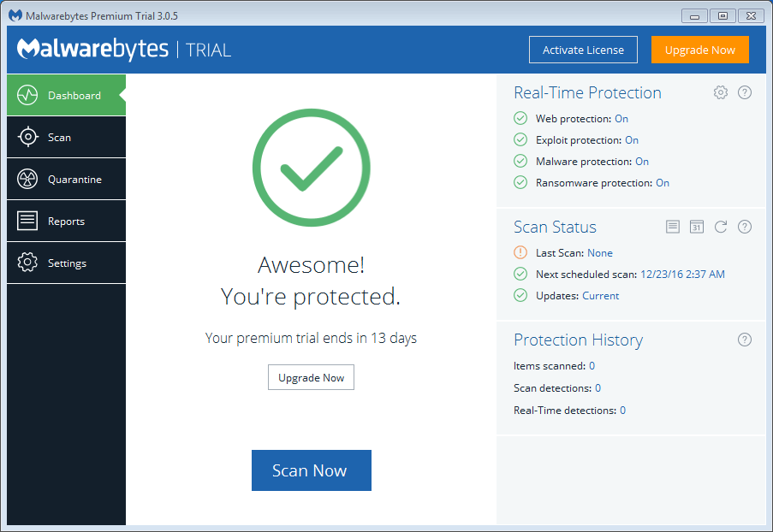Click the next scheduled scan date link

tap(682, 275)
